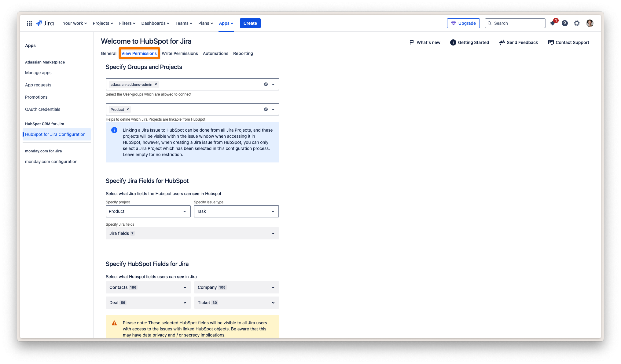This screenshot has width=621, height=364.
Task: Open the Specify project dropdown
Action: [x=148, y=211]
